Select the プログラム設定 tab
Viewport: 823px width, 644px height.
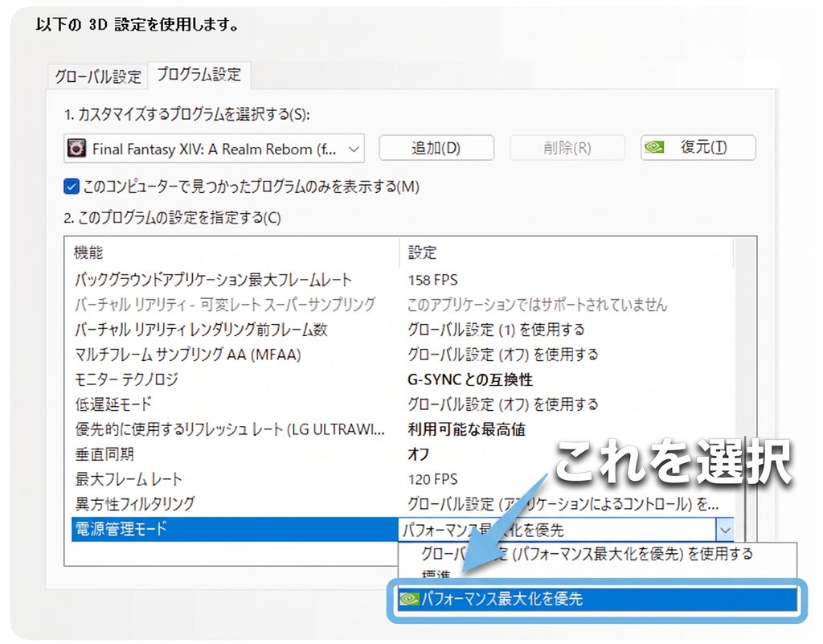point(199,75)
